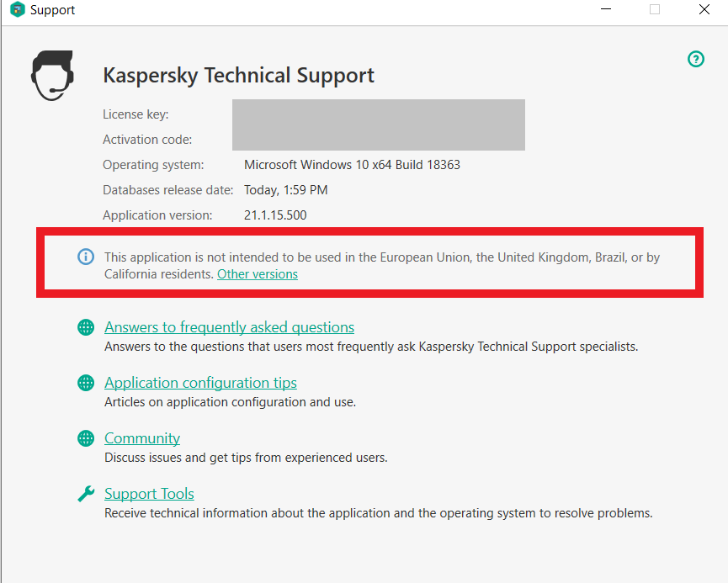728x583 pixels.
Task: Open the Support Tools link
Action: (x=149, y=494)
